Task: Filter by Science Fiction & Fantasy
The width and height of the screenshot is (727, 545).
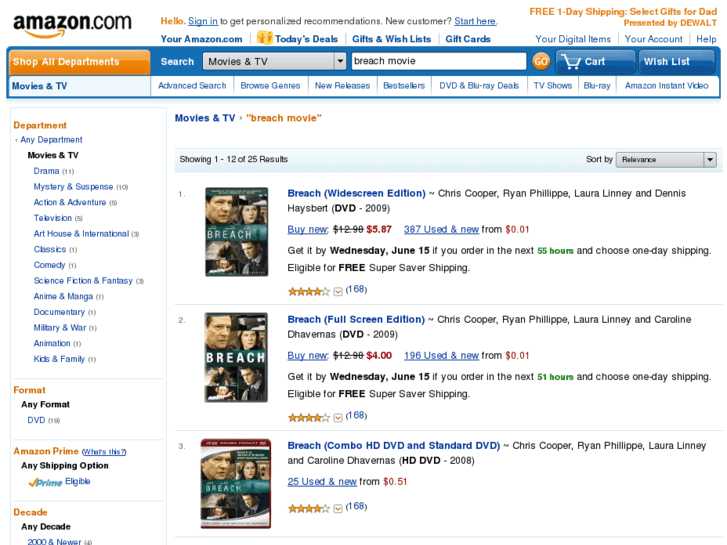Action: (83, 281)
